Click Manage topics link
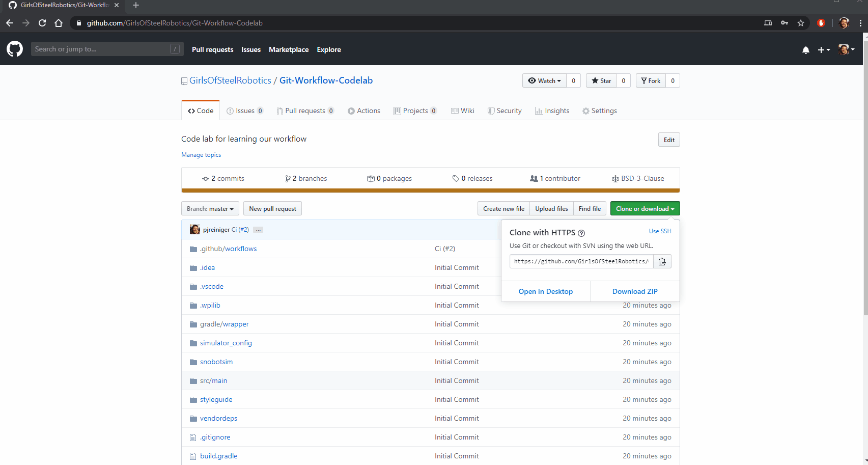 (201, 155)
